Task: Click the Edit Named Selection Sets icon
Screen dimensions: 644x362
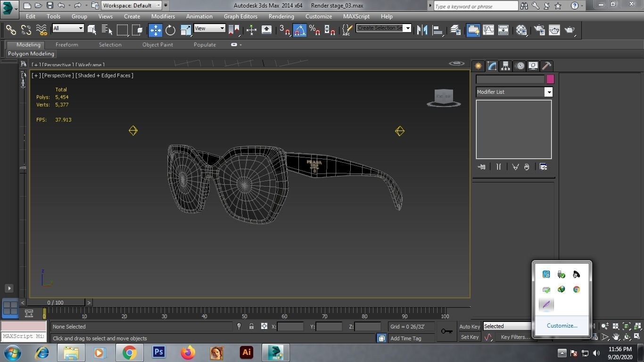Action: point(347,30)
